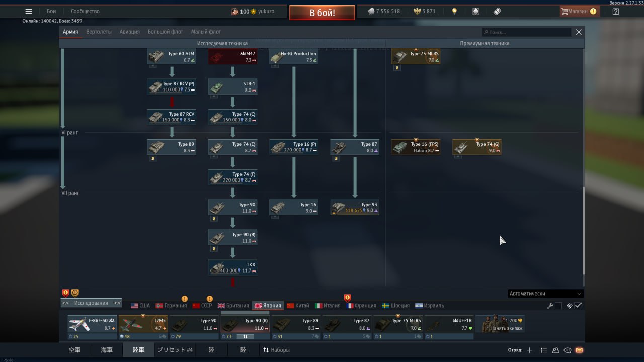Choose the СССР nation flag
Image resolution: width=644 pixels, height=362 pixels.
202,306
